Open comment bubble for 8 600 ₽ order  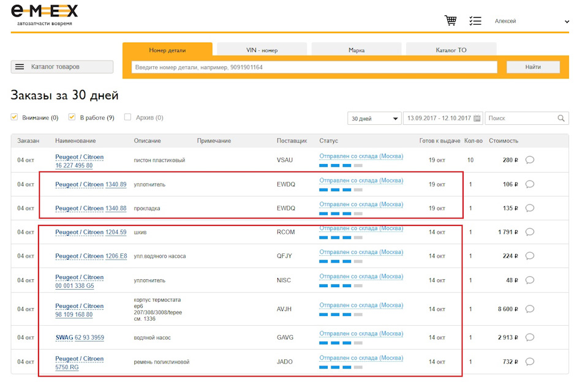(530, 309)
